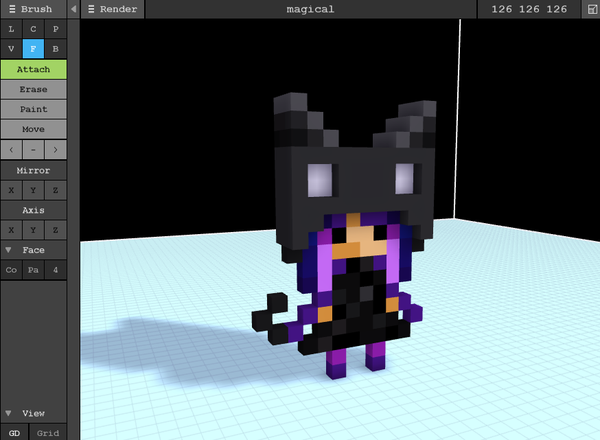Toggle Mirror X
This screenshot has width=600, height=440.
11,190
